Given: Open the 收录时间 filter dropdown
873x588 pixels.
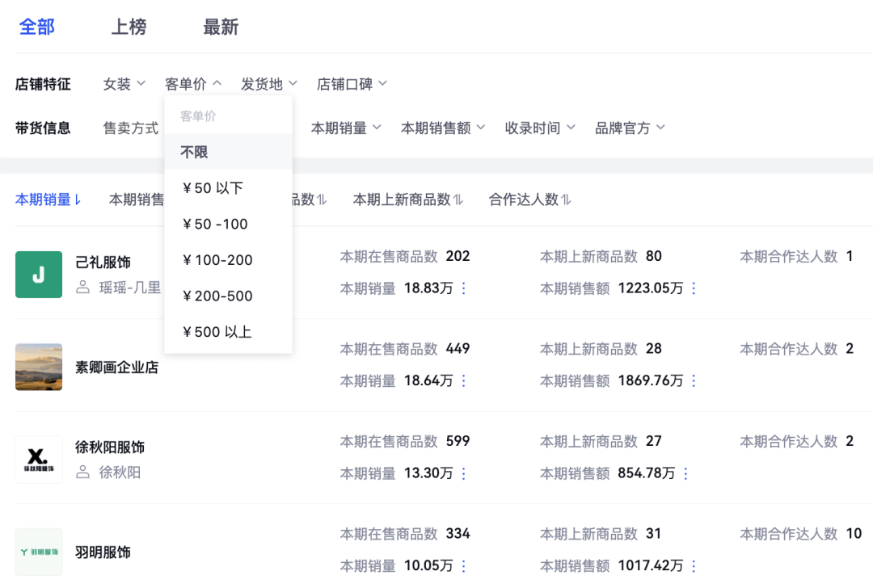Looking at the screenshot, I should 540,128.
